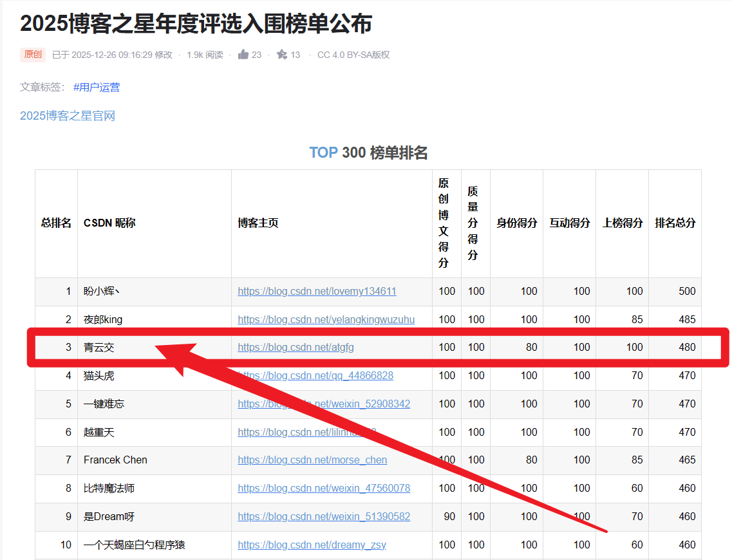Click the 质量分得分 column header
This screenshot has width=732, height=560.
(473, 223)
